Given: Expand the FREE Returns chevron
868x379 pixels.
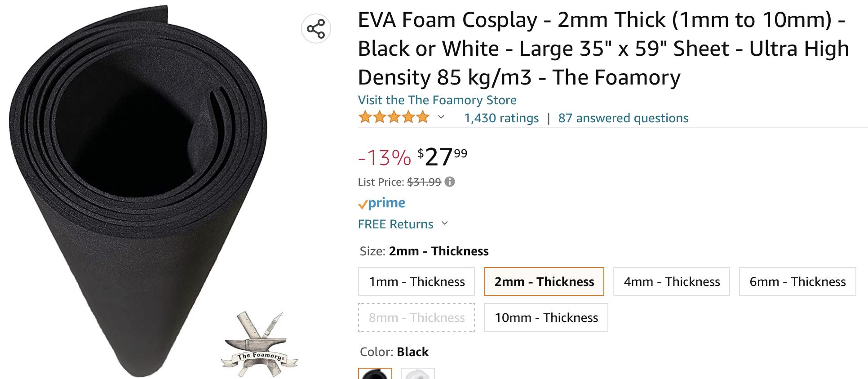Looking at the screenshot, I should pyautogui.click(x=445, y=223).
